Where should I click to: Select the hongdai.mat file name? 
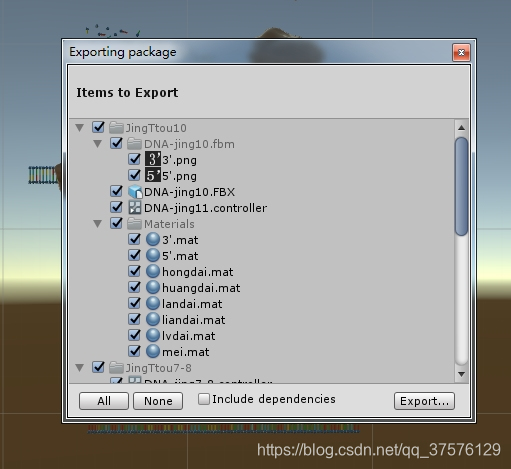(198, 272)
